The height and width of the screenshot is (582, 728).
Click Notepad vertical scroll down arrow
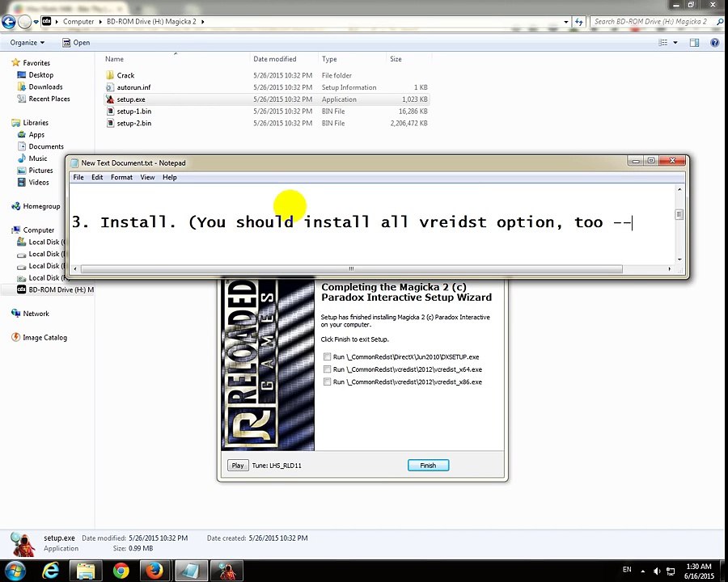(x=679, y=259)
